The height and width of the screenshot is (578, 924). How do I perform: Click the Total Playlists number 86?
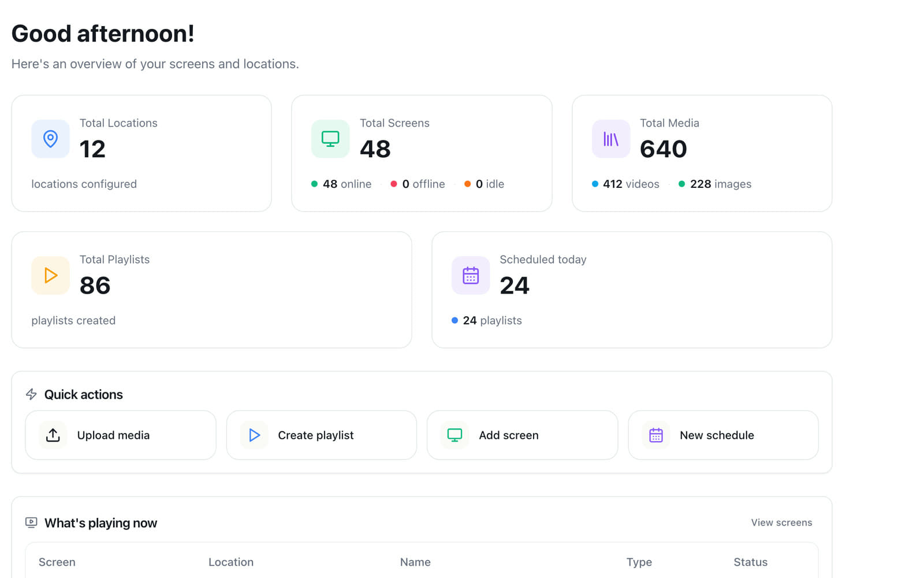[95, 286]
